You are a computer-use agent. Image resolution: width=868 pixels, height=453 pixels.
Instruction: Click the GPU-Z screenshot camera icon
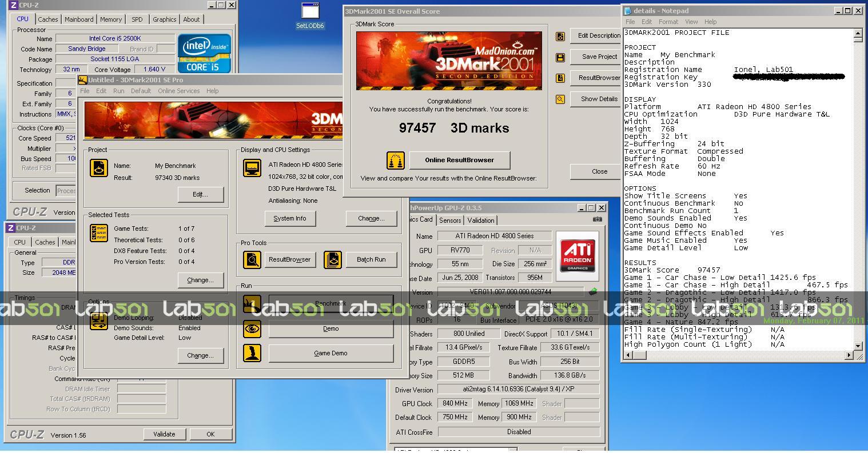[597, 219]
